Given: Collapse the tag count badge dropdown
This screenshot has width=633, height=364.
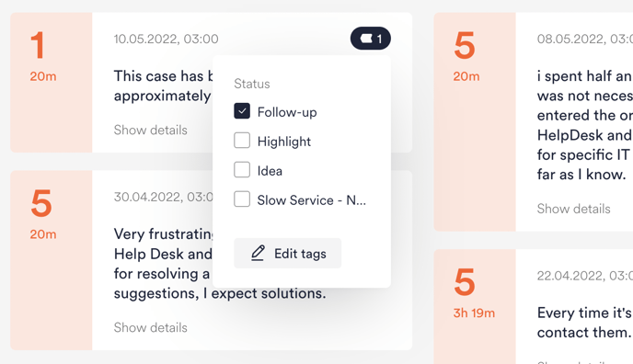Looking at the screenshot, I should 371,39.
